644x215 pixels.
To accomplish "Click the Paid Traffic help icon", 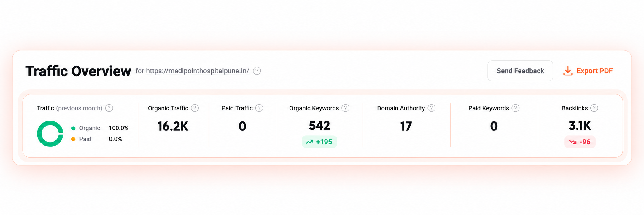I will point(259,108).
